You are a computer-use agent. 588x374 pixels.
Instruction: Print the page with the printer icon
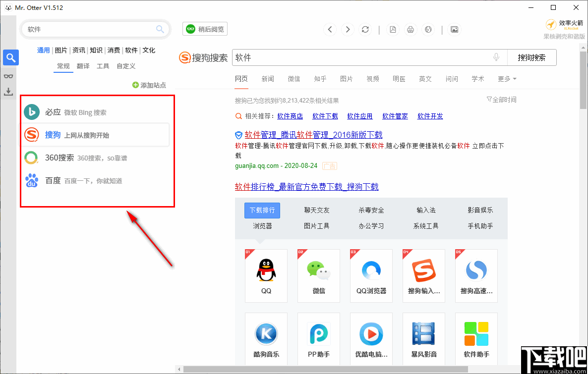point(411,29)
